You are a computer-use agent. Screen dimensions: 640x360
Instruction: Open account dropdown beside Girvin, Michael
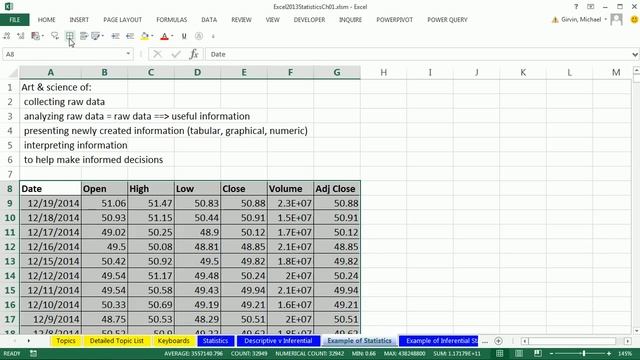[606, 19]
